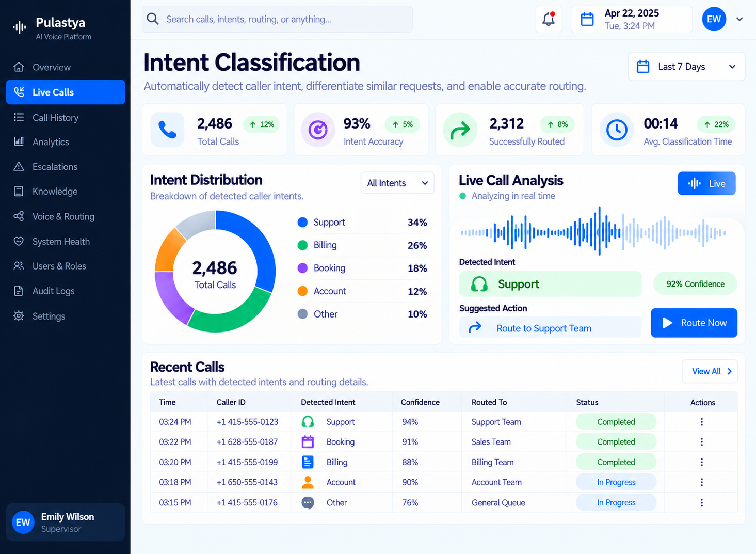The height and width of the screenshot is (554, 756).
Task: Open Emily Wilson's profile card
Action: click(x=66, y=522)
